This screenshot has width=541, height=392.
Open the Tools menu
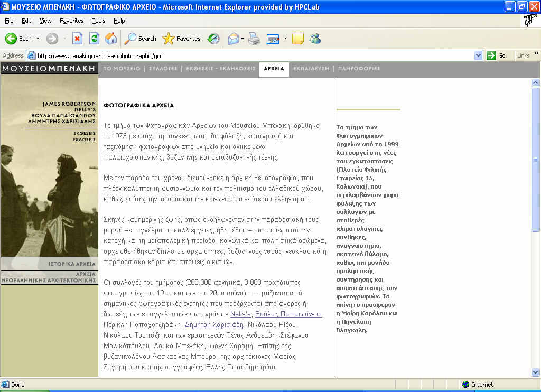[99, 21]
